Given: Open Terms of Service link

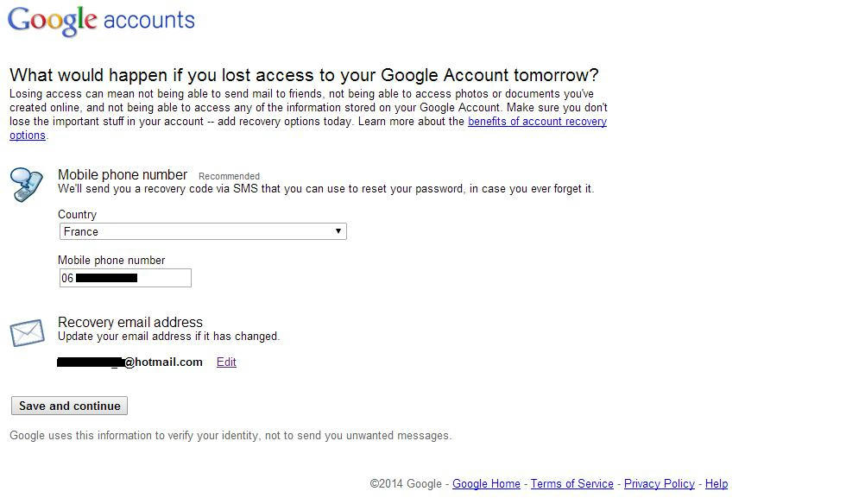Looking at the screenshot, I should [x=571, y=484].
